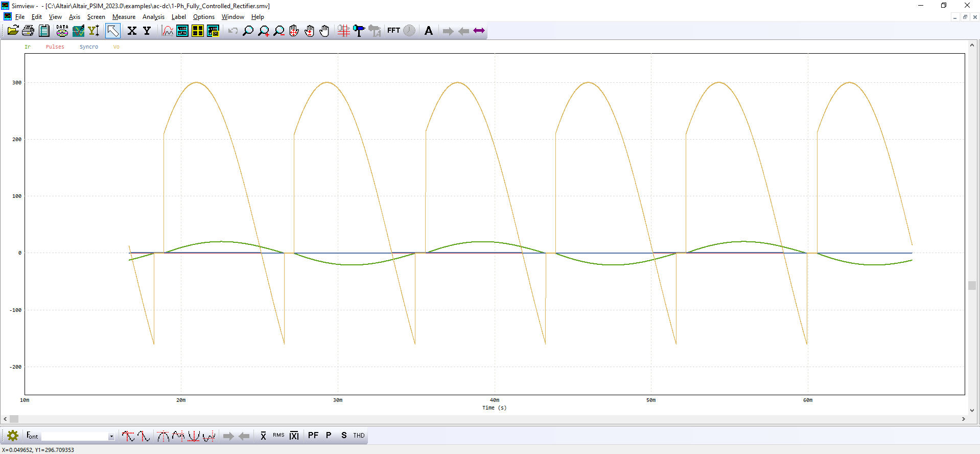Click the zoom out minus magnifier

(x=279, y=31)
